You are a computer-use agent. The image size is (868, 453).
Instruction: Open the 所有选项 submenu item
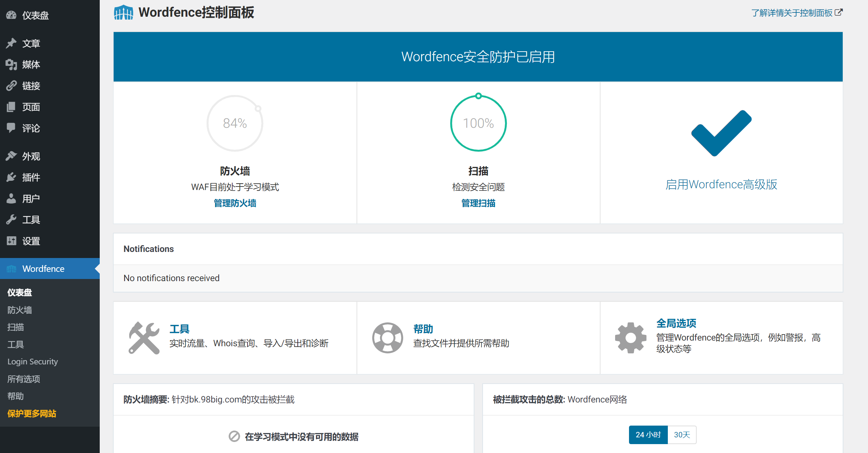pyautogui.click(x=24, y=379)
